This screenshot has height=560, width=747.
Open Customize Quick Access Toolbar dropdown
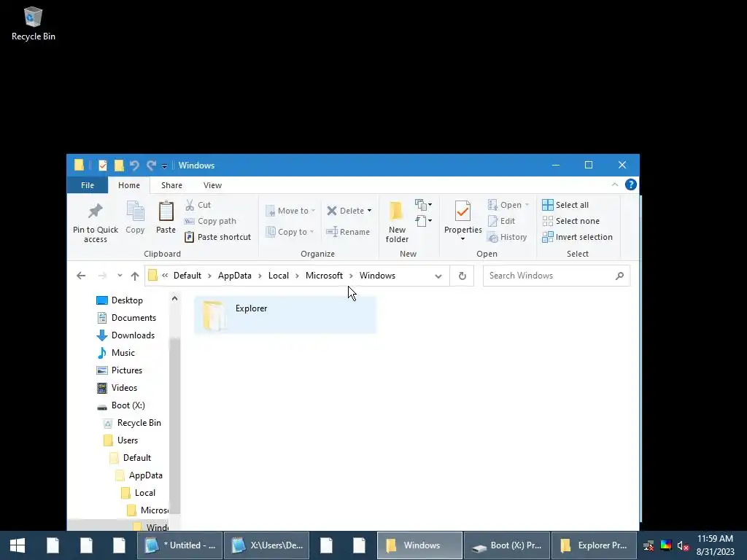pos(164,166)
